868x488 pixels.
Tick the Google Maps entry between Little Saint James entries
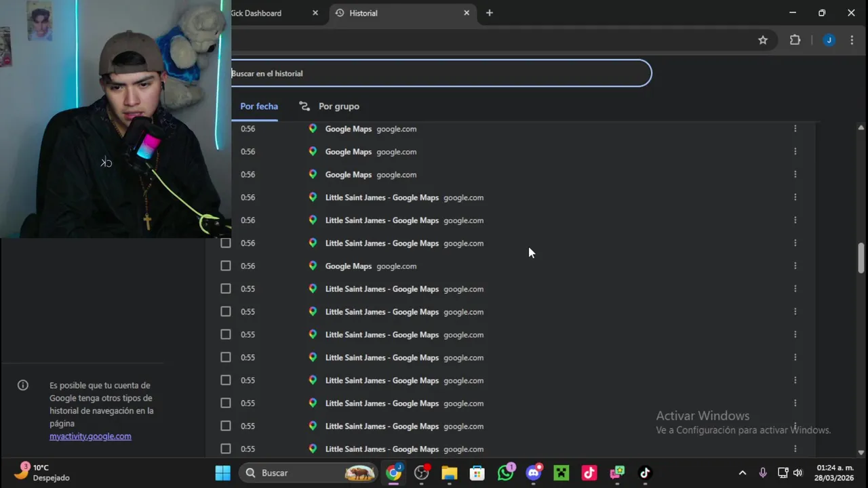(226, 266)
